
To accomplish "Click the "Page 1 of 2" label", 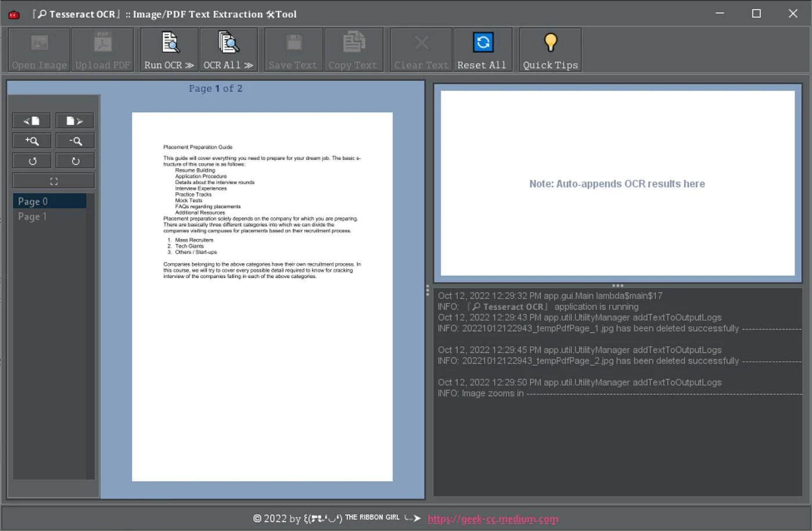I will 216,89.
